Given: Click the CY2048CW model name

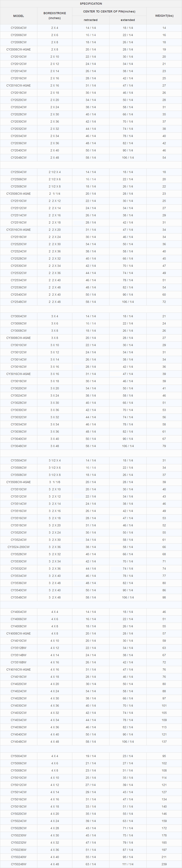Looking at the screenshot, I should (18, 158).
